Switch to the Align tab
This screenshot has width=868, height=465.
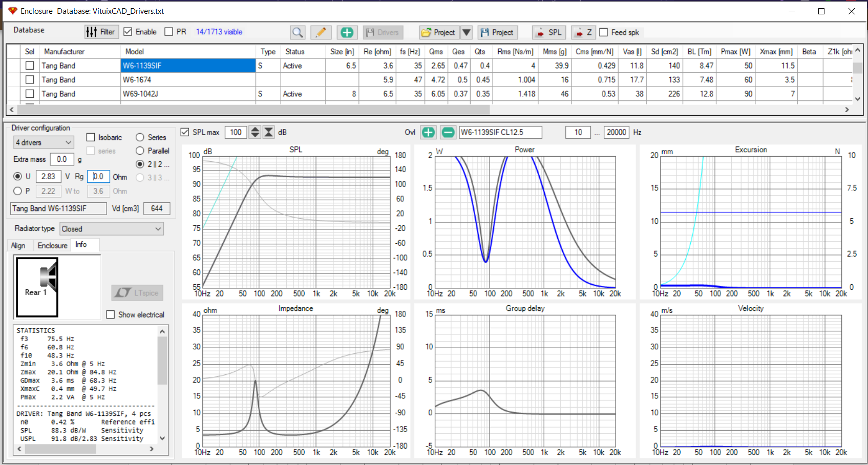click(x=18, y=245)
